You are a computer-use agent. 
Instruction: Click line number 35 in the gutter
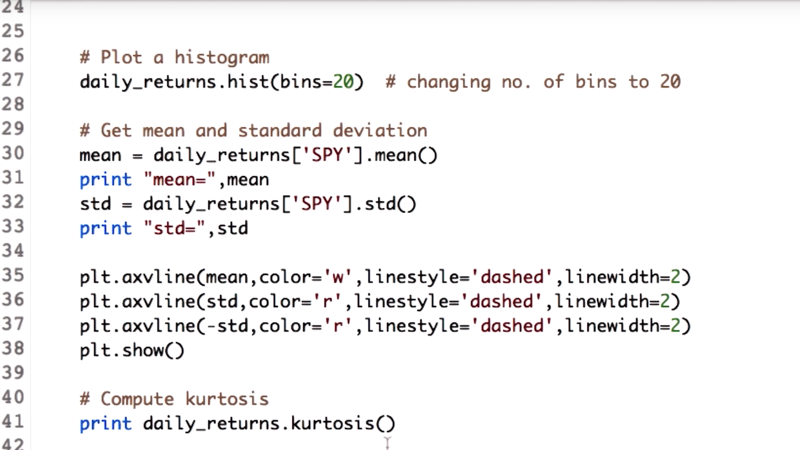click(13, 276)
